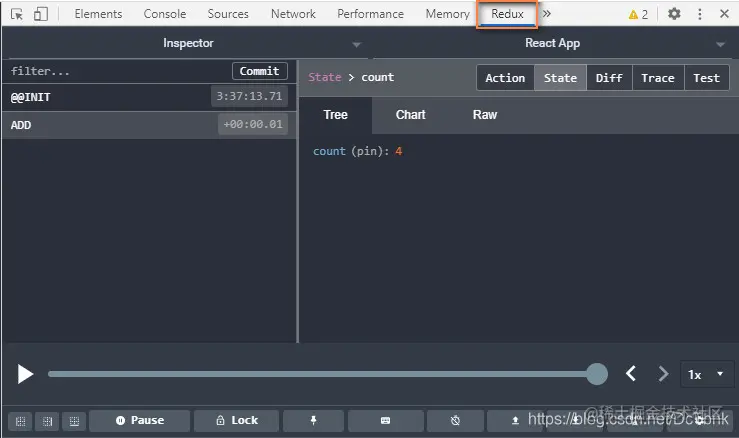Switch to the Console tab
Image resolution: width=739 pixels, height=438 pixels.
(165, 14)
